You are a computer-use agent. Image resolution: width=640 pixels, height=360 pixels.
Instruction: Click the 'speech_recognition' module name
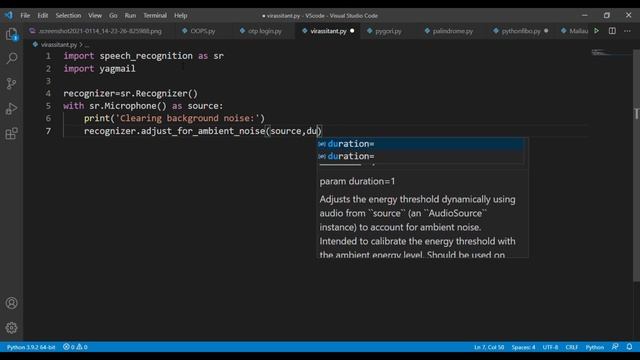[x=146, y=56]
